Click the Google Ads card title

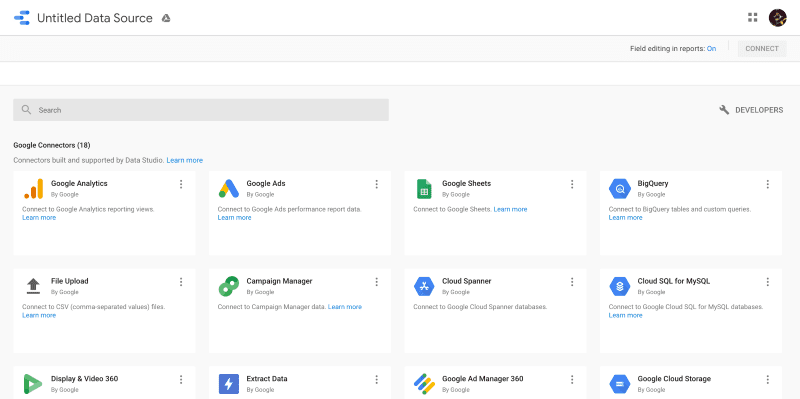point(266,183)
